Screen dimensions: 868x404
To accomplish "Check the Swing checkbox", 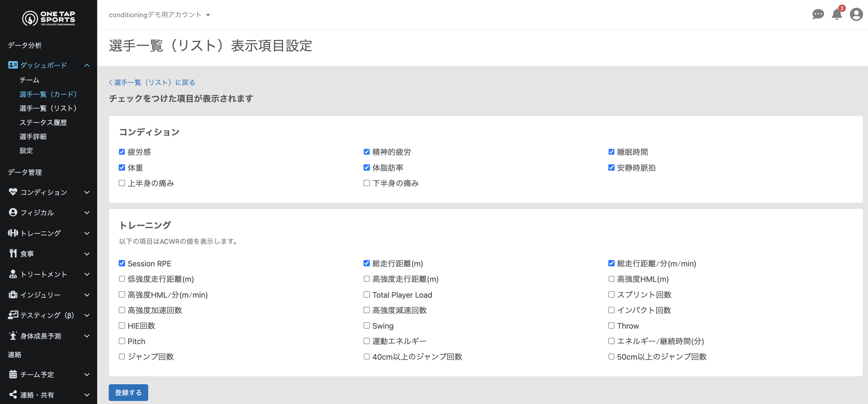I will 367,326.
